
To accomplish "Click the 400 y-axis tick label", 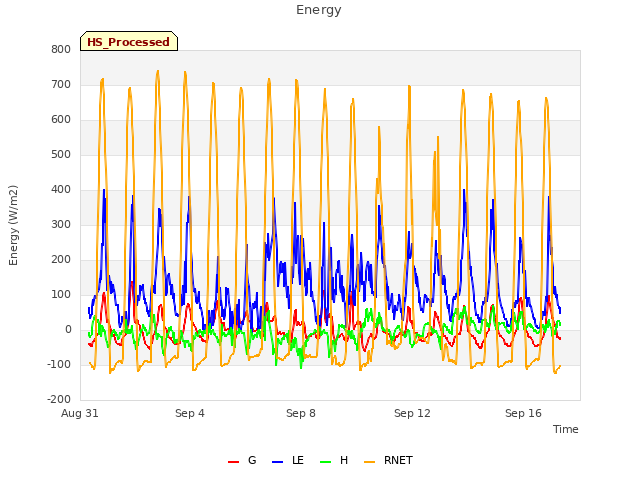I will 61,190.
